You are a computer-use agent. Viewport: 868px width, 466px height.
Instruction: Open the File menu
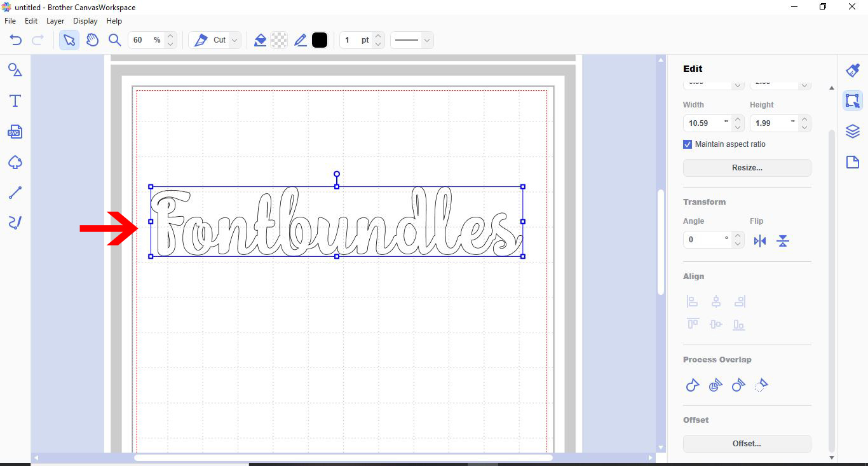[10, 21]
